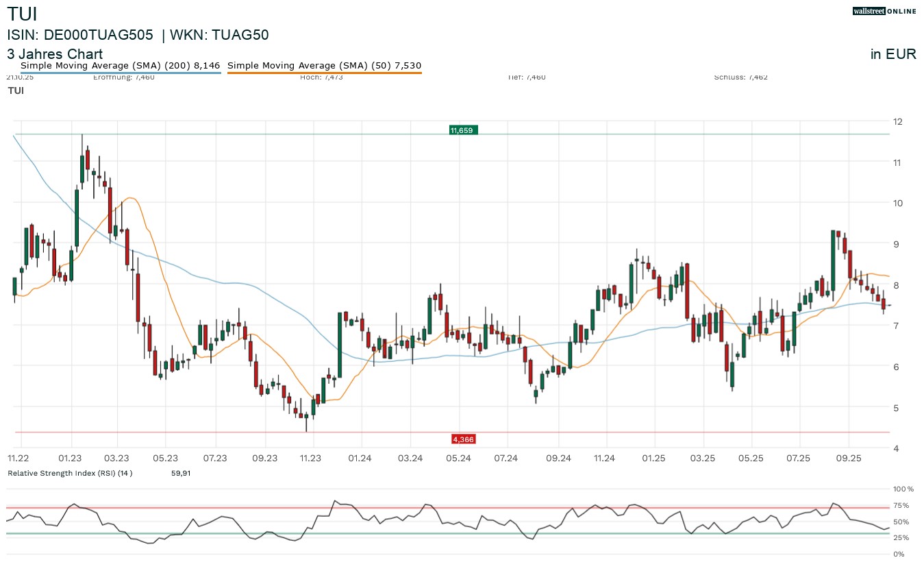Viewport: 924px width, 573px height.
Task: Toggle the SMA (50) legend entry
Action: 323,66
